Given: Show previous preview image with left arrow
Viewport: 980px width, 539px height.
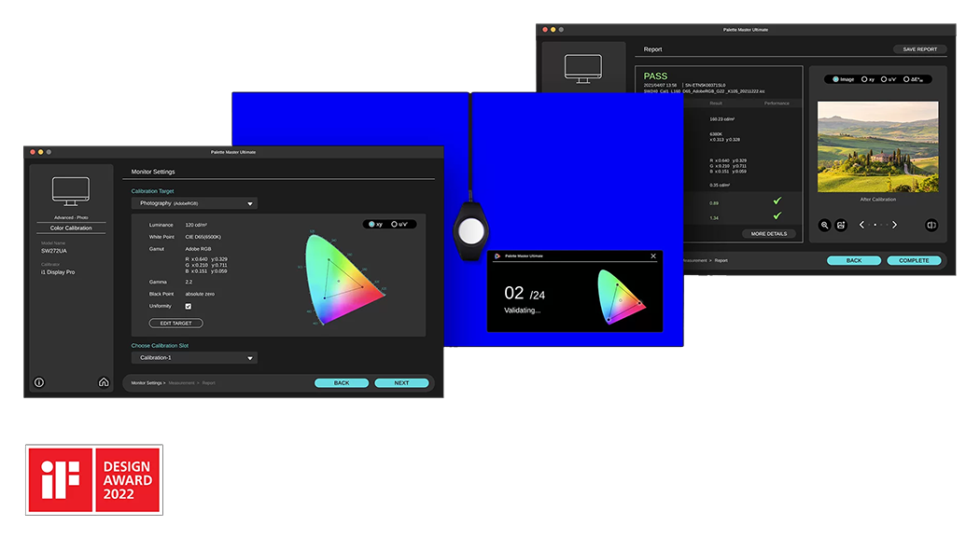Looking at the screenshot, I should click(x=861, y=225).
